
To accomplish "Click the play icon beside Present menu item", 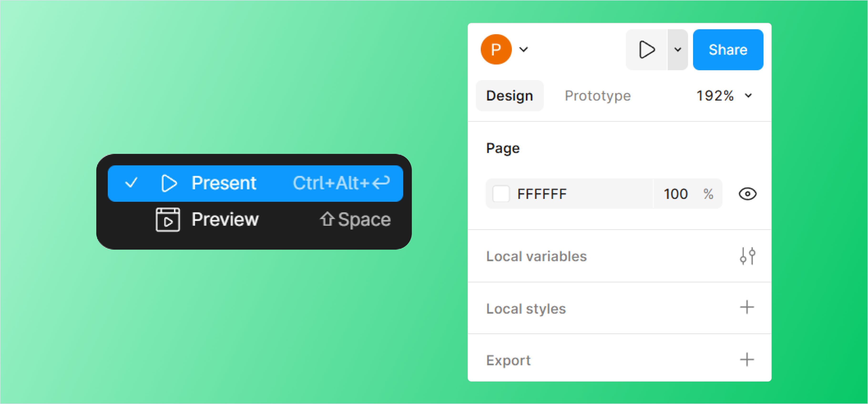I will click(x=168, y=183).
